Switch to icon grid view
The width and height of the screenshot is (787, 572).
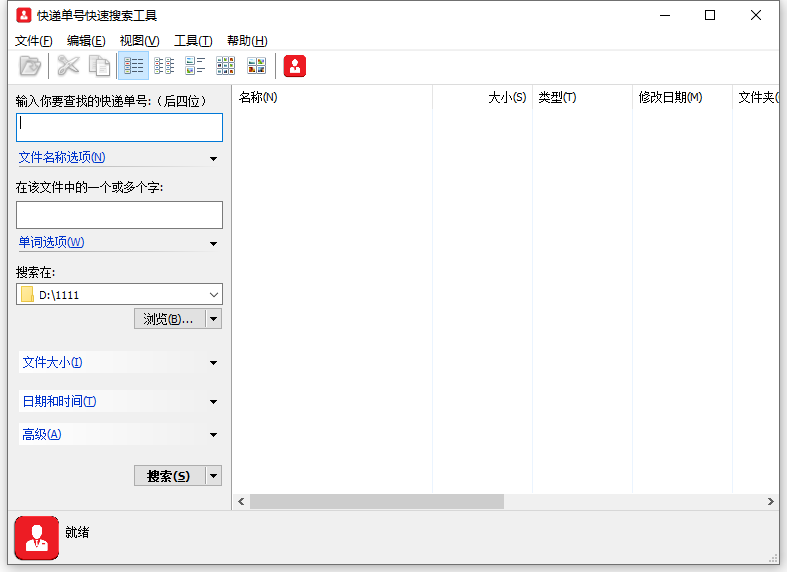[x=225, y=66]
